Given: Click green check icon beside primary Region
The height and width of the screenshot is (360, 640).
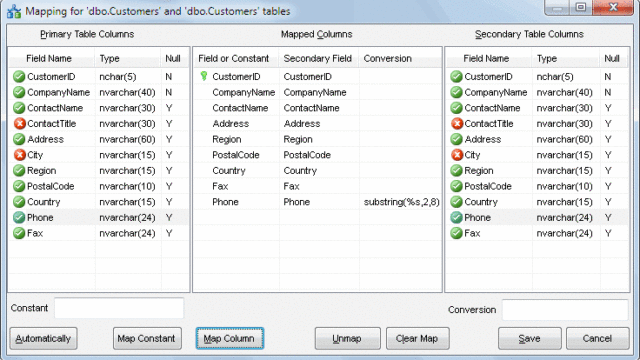Looking at the screenshot, I should click(x=19, y=170).
